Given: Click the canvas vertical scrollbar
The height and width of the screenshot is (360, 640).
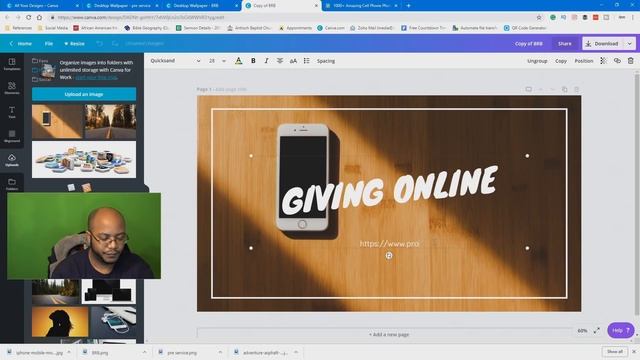Looking at the screenshot, I should pyautogui.click(x=637, y=194).
